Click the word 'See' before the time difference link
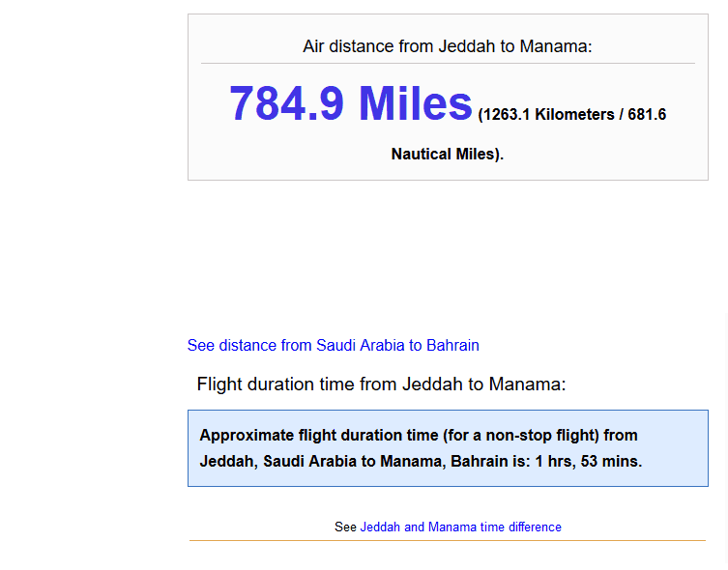The width and height of the screenshot is (728, 570). [x=345, y=527]
